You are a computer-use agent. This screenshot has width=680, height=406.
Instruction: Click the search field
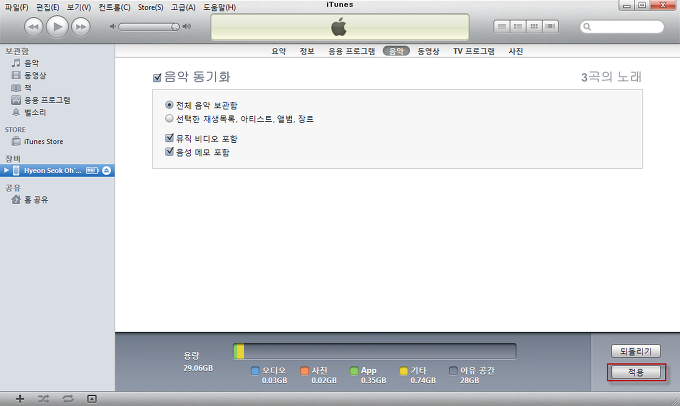622,27
